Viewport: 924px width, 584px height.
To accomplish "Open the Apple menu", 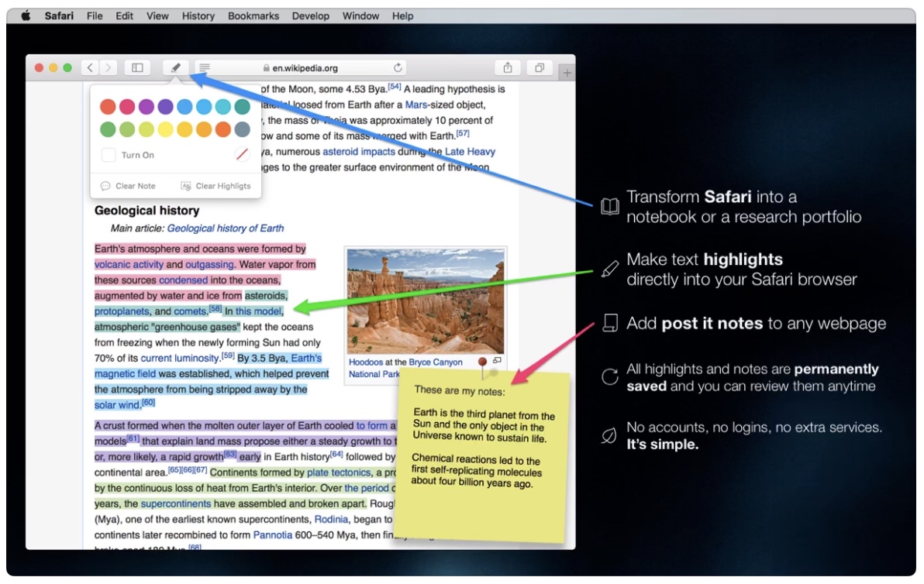I will click(26, 16).
